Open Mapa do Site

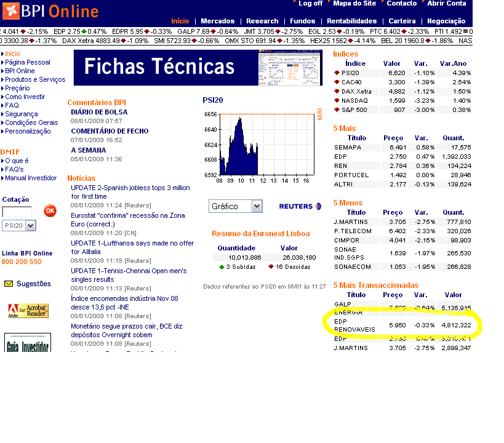pyautogui.click(x=354, y=3)
